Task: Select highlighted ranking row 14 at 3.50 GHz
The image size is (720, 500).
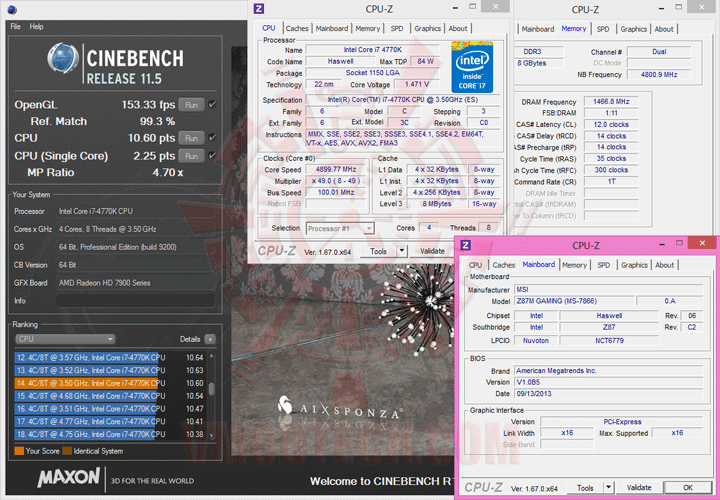Action: pos(109,383)
